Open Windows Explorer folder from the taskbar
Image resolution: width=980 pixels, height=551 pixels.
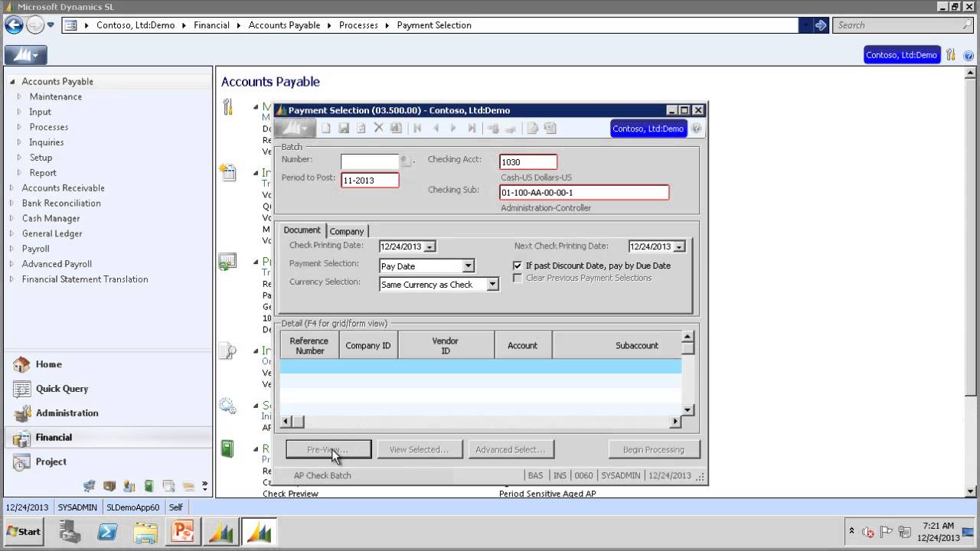[145, 531]
